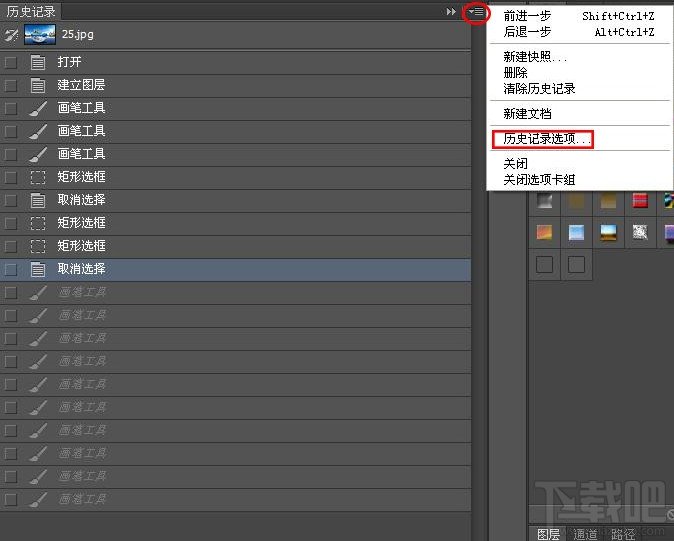Viewport: 674px width, 541px height.
Task: Select 矩形选框 state just below 画笔工具 rows
Action: 236,177
